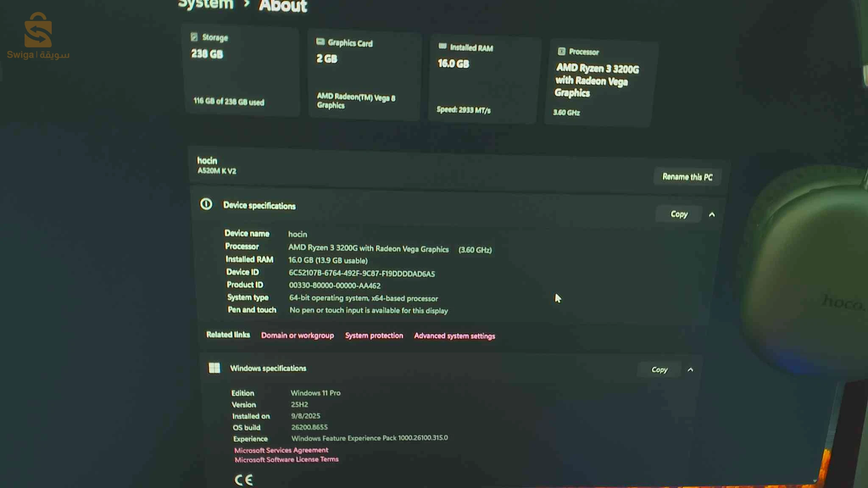Open Domain or workgroup link
The image size is (868, 488).
pos(298,335)
